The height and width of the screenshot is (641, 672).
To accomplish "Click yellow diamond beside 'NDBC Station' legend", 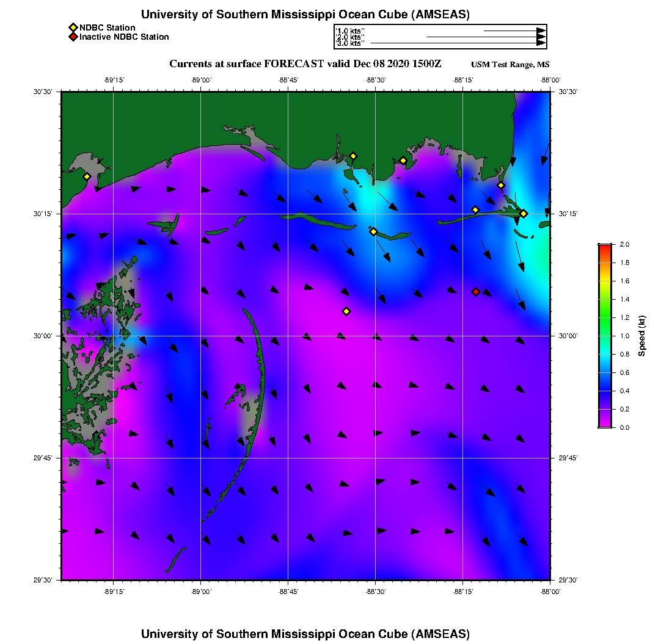I will tap(73, 27).
